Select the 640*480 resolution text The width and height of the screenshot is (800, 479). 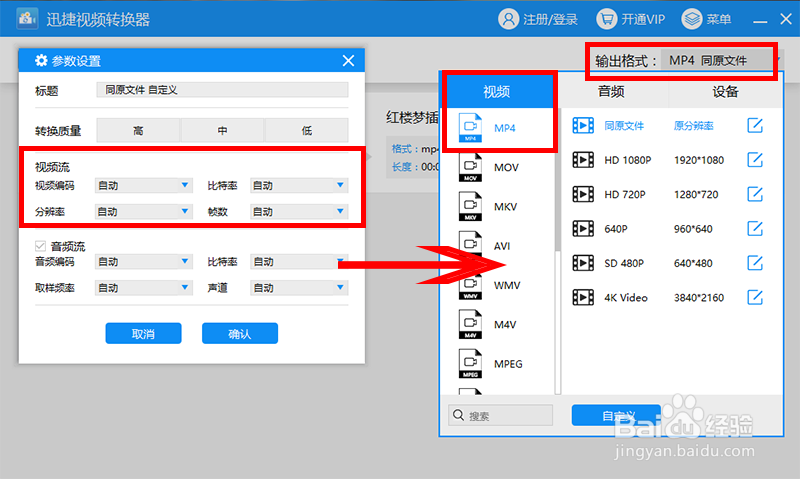(x=693, y=263)
